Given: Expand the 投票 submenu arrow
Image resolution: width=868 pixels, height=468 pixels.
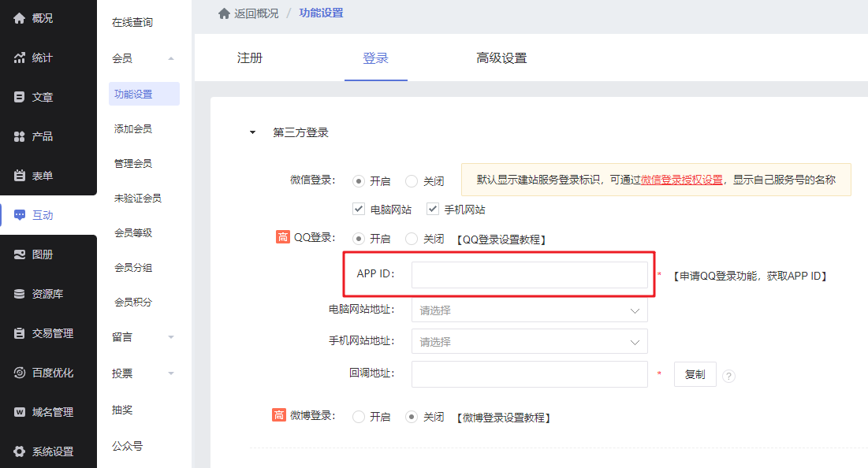Looking at the screenshot, I should click(171, 373).
